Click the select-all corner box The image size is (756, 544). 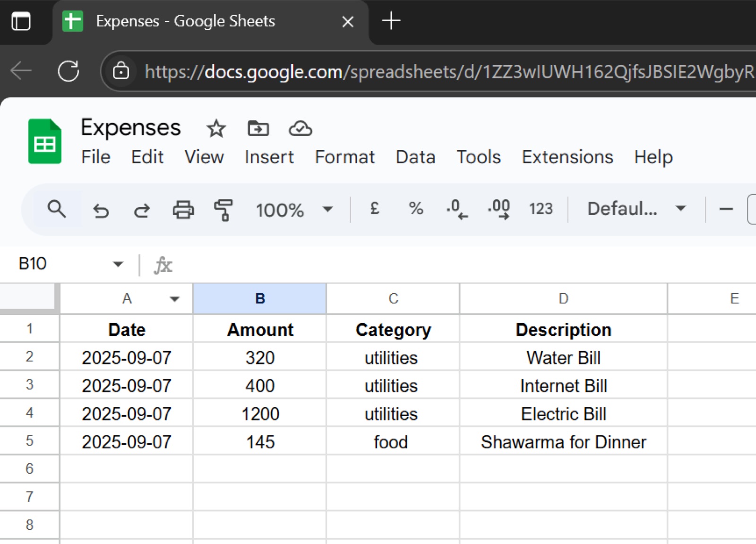[29, 298]
